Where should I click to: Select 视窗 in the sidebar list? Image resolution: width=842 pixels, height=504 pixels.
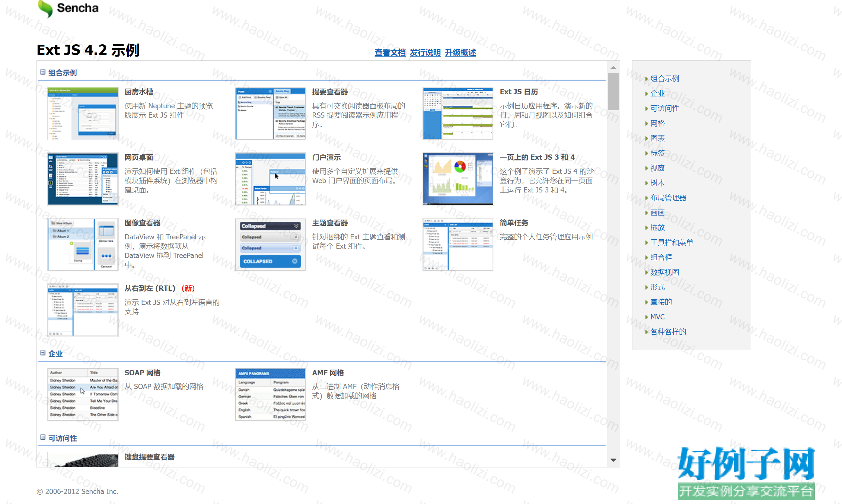tap(657, 168)
